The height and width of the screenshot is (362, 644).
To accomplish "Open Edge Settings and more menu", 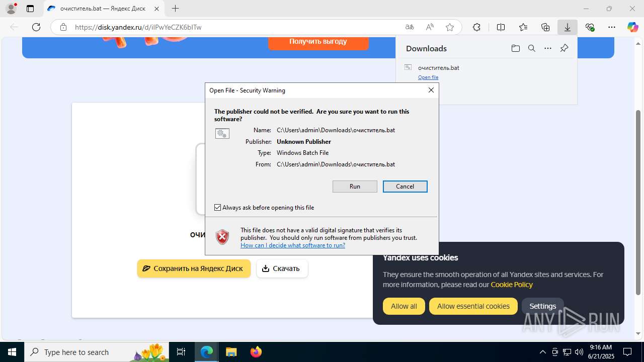I will 612,27.
